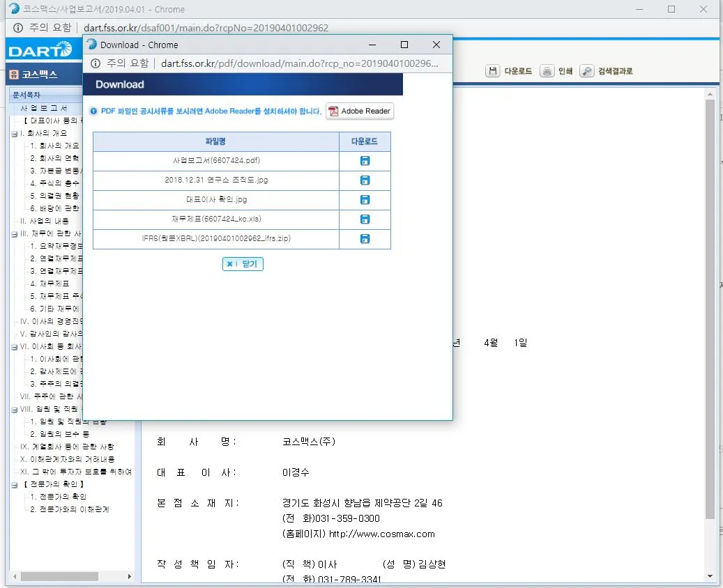The height and width of the screenshot is (588, 723).
Task: Select IX. 계열회사 등에 관한 사항
Action: [67, 447]
